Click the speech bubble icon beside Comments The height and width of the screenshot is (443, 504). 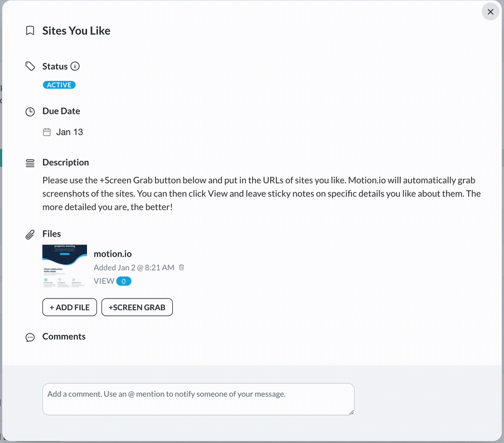30,337
